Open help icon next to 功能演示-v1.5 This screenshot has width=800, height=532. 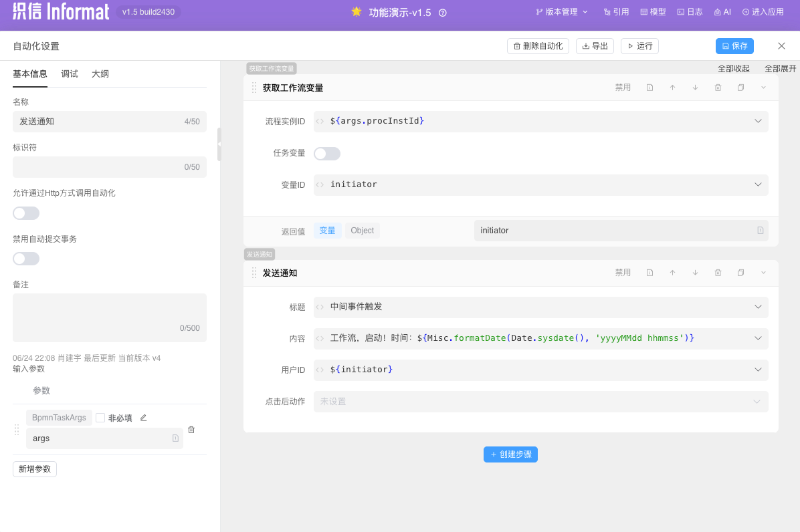click(443, 13)
